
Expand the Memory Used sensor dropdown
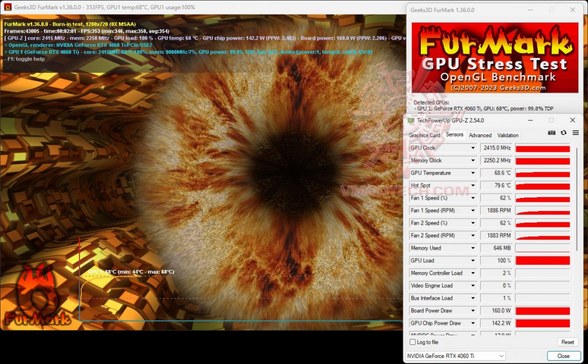pyautogui.click(x=473, y=248)
